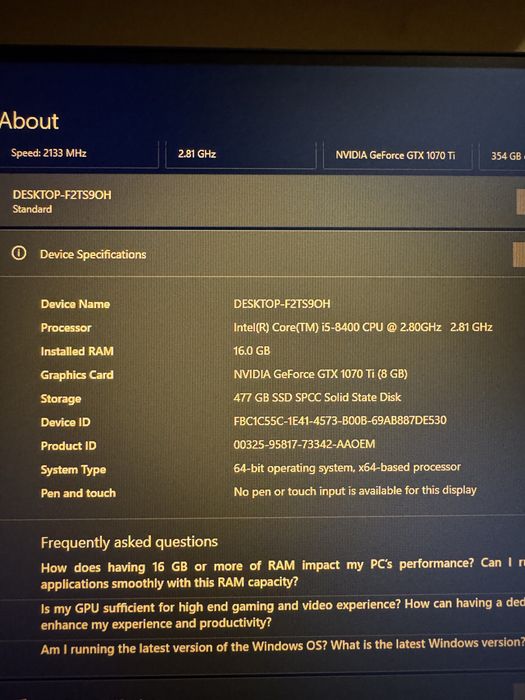
Task: Select the 64-bit operating system value
Action: coord(347,468)
